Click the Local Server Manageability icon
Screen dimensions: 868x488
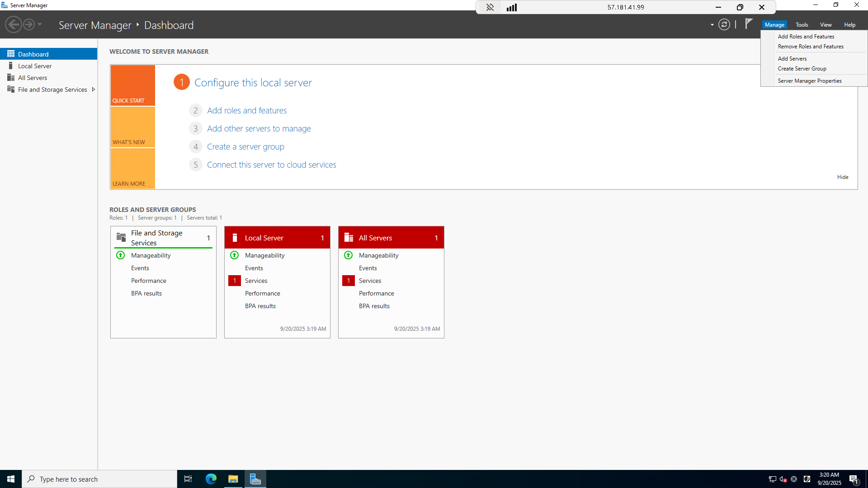coord(234,255)
